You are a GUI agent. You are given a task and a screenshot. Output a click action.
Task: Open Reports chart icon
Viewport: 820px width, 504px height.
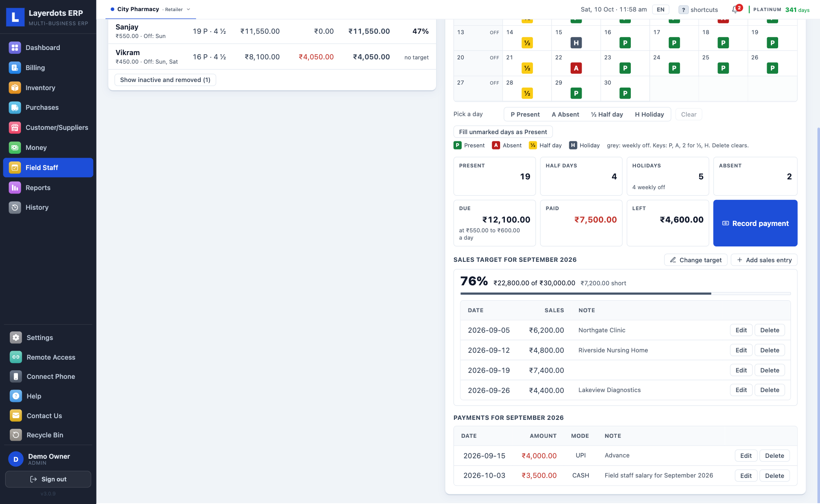point(15,188)
